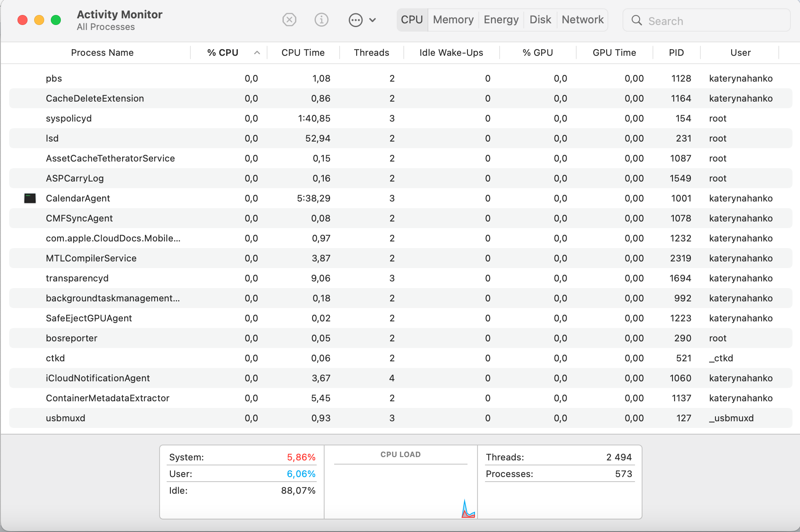800x532 pixels.
Task: Click the process info (i) icon
Action: 321,20
